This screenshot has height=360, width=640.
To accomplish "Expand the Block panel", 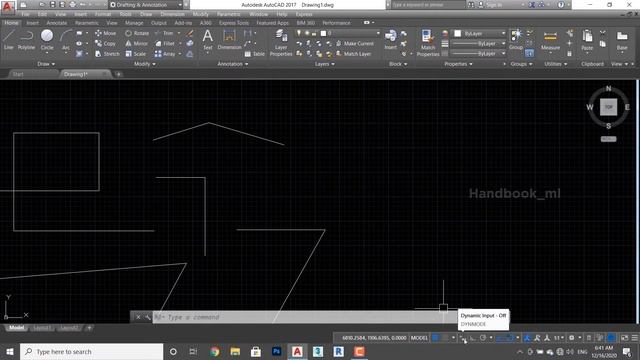I will (398, 64).
